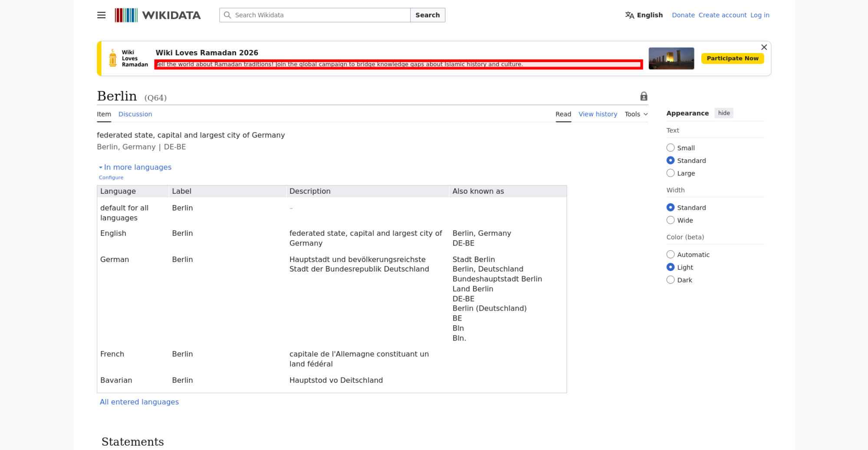
Task: Enable the Dark color mode
Action: [x=671, y=280]
